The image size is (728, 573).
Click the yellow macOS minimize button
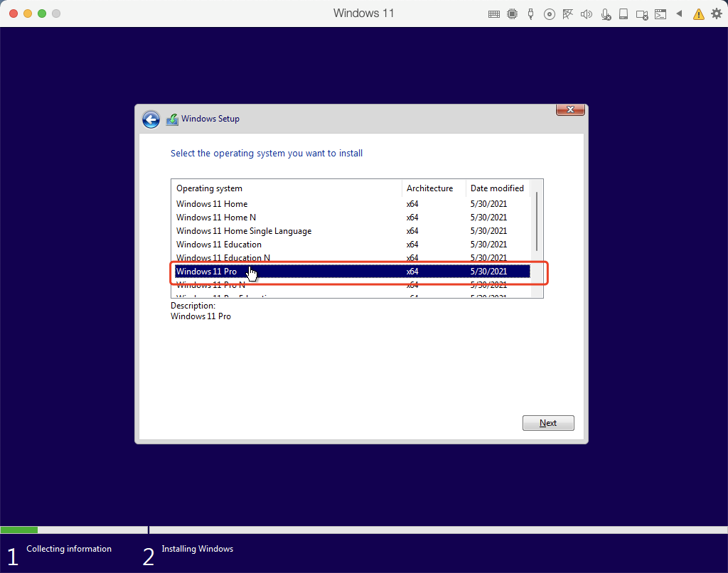28,14
